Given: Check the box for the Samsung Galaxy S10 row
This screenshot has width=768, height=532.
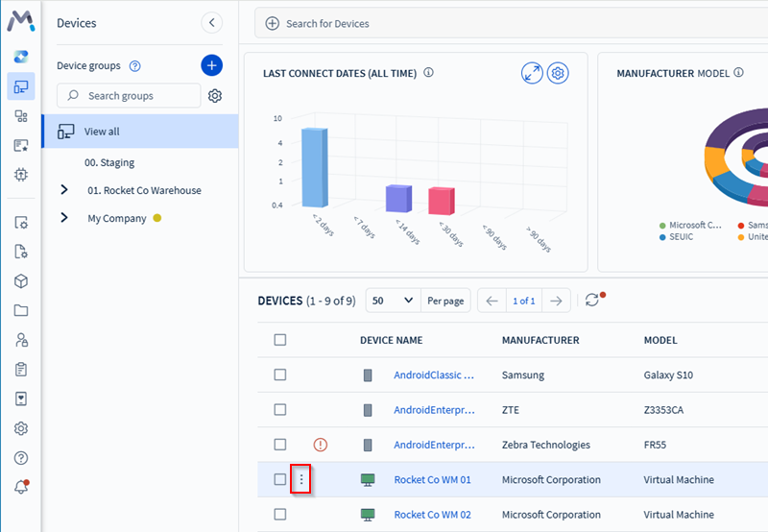Looking at the screenshot, I should (280, 375).
